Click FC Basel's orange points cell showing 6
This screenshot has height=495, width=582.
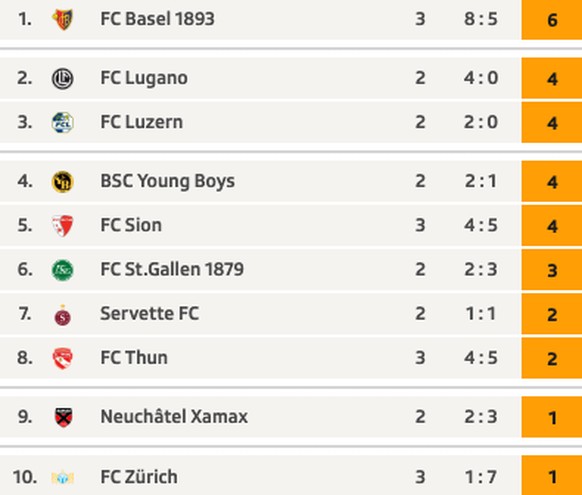552,20
